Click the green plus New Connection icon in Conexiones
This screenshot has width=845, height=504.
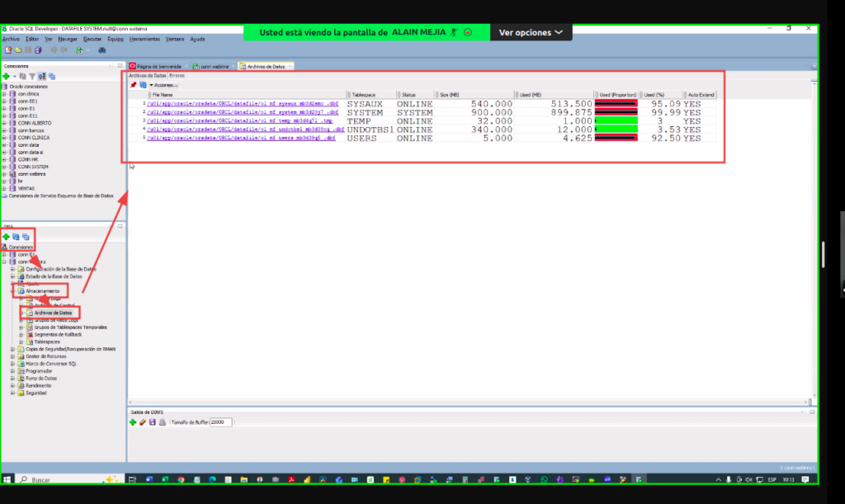click(x=6, y=76)
